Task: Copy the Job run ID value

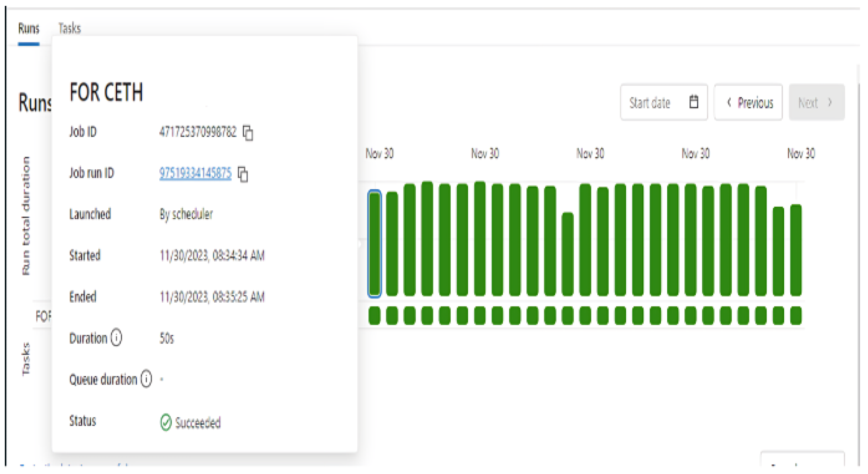Action: 243,174
